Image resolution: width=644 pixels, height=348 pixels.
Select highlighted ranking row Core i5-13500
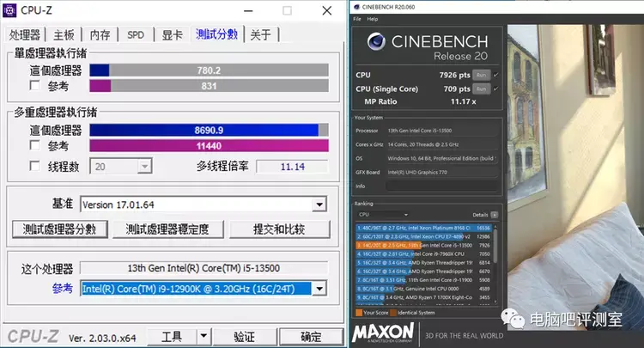(x=423, y=245)
